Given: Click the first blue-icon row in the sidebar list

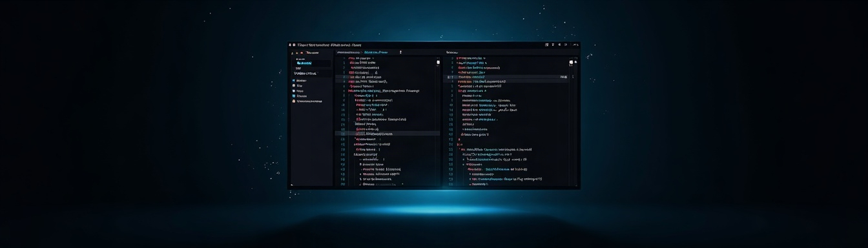Looking at the screenshot, I should (300, 81).
